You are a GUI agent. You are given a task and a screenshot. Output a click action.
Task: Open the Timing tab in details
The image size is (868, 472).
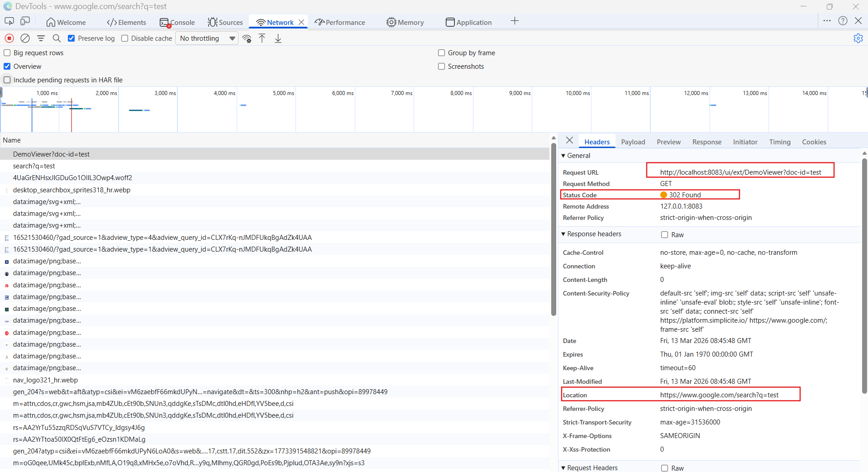click(779, 142)
